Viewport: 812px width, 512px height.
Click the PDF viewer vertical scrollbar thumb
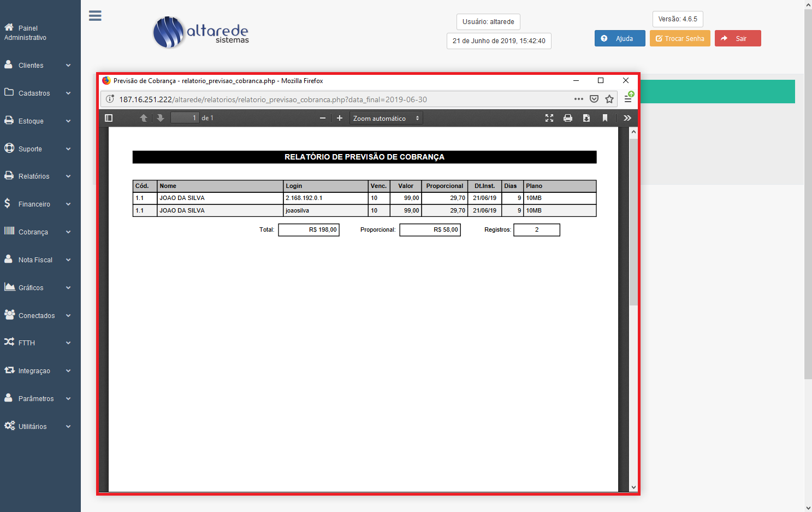point(633,221)
